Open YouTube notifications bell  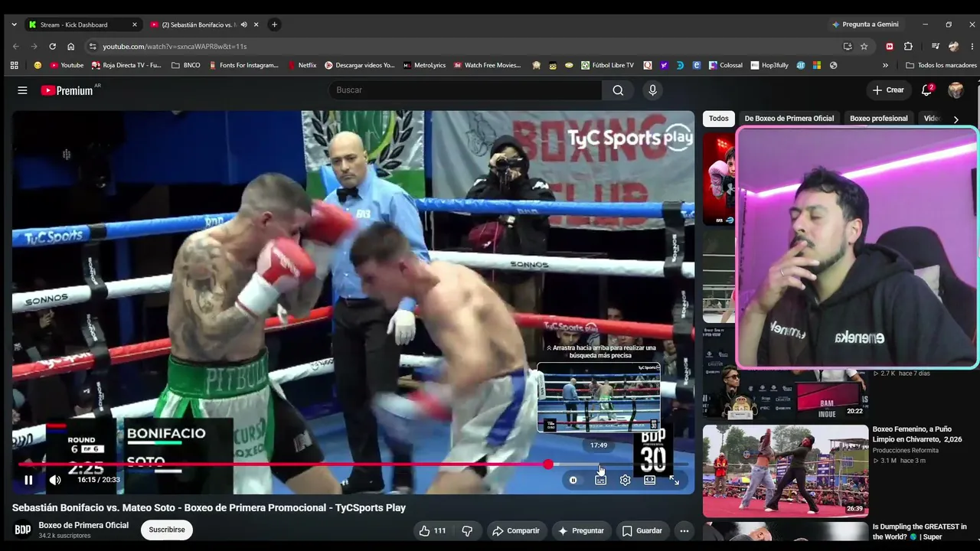coord(926,90)
